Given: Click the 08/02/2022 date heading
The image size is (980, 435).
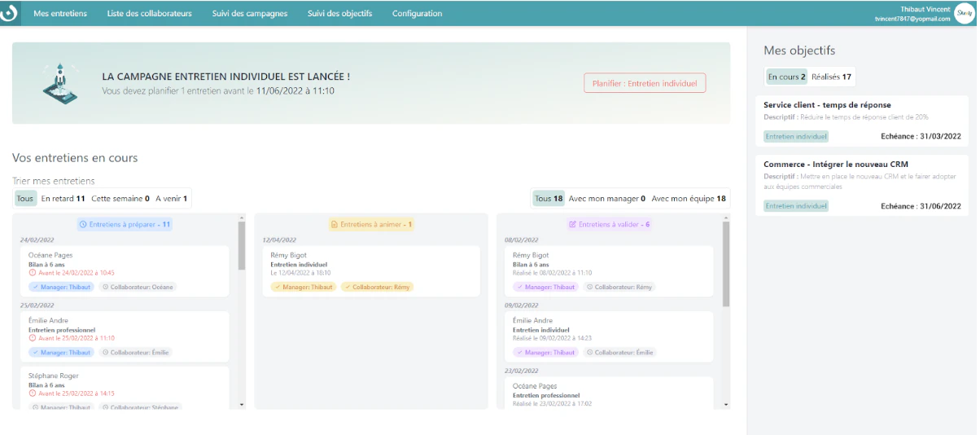Looking at the screenshot, I should [x=522, y=240].
